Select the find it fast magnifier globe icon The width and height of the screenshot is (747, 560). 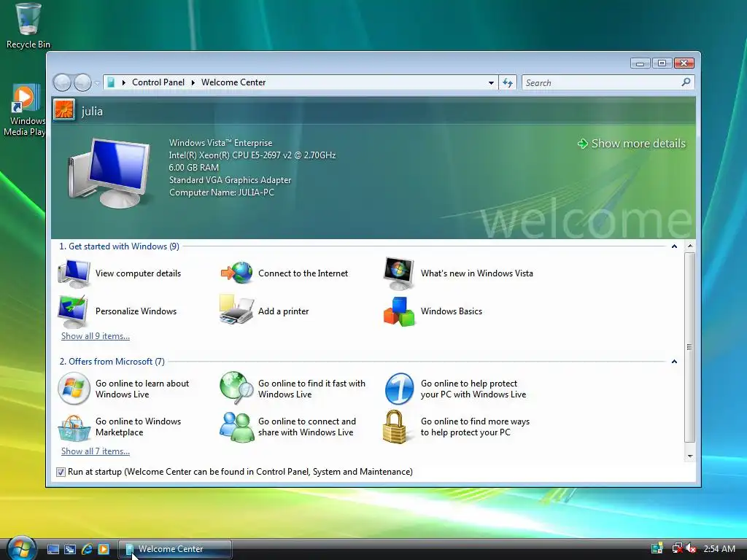coord(236,388)
